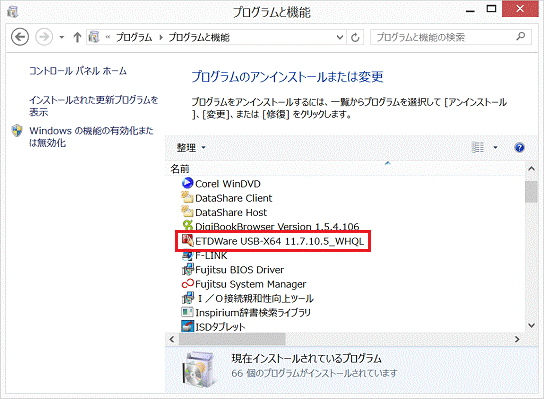Viewport: 544px width, 399px height.
Task: Change the list view layout icon
Action: tap(478, 147)
